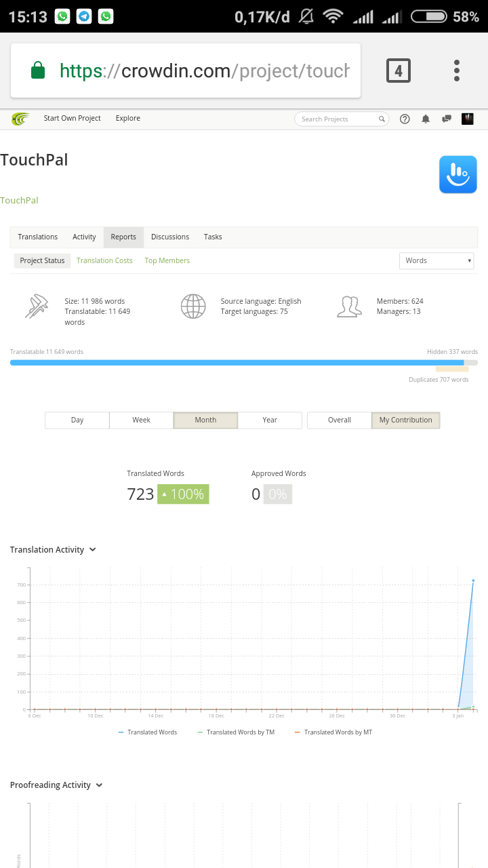Select the Reports tab
The height and width of the screenshot is (868, 488).
coord(123,237)
